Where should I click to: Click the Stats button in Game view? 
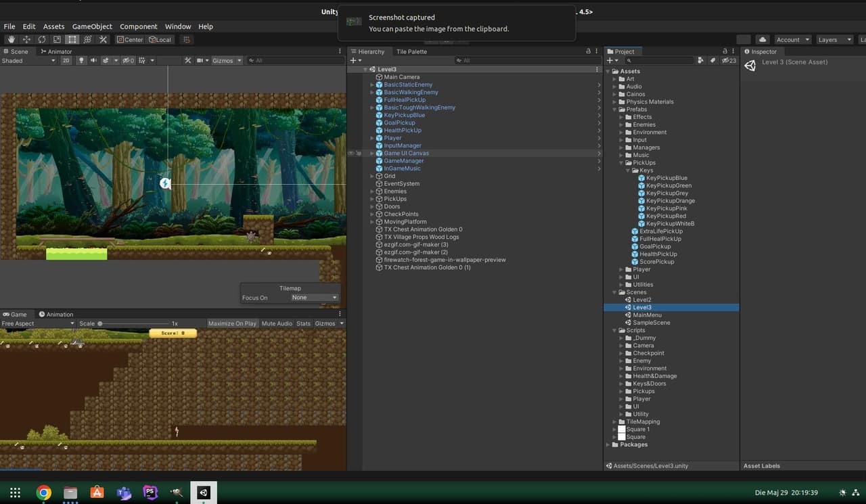304,323
